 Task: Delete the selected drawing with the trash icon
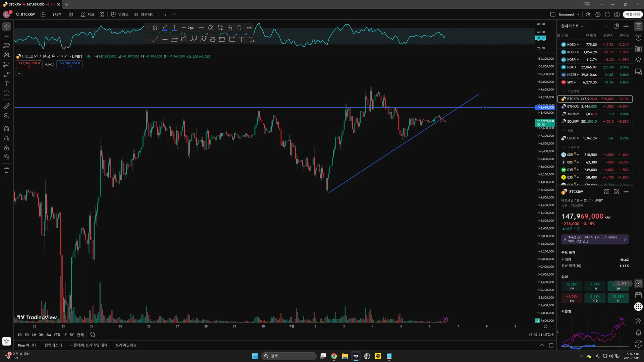coord(239,28)
